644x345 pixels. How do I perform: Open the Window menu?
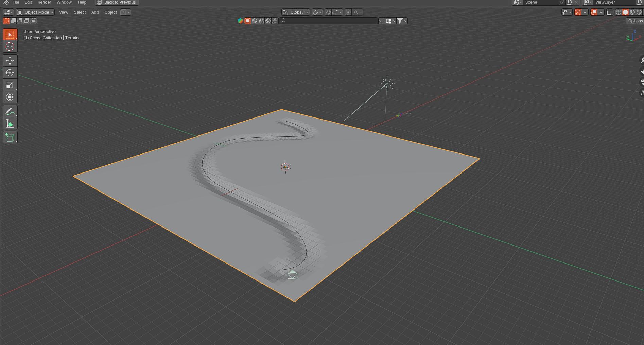click(64, 2)
